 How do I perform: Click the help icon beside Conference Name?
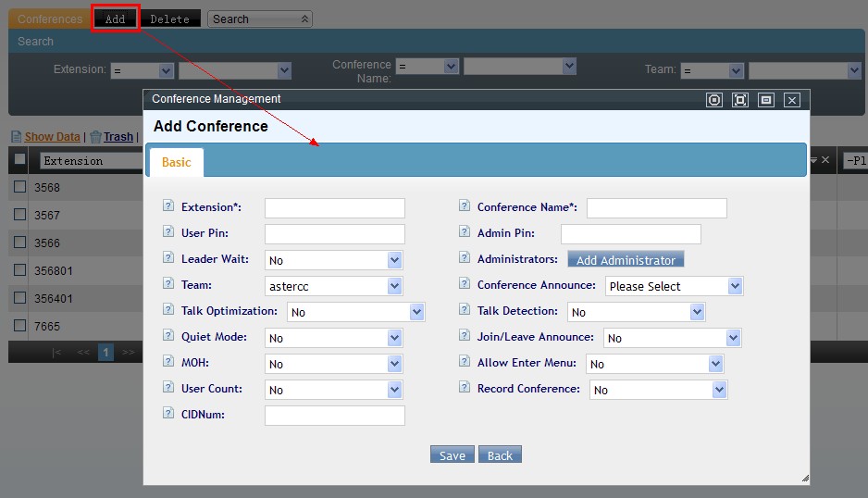pos(465,206)
